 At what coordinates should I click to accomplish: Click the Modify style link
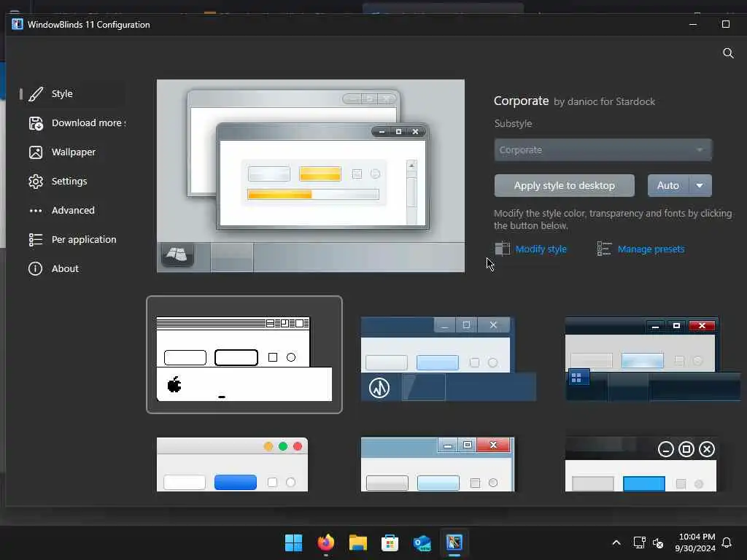click(x=541, y=249)
